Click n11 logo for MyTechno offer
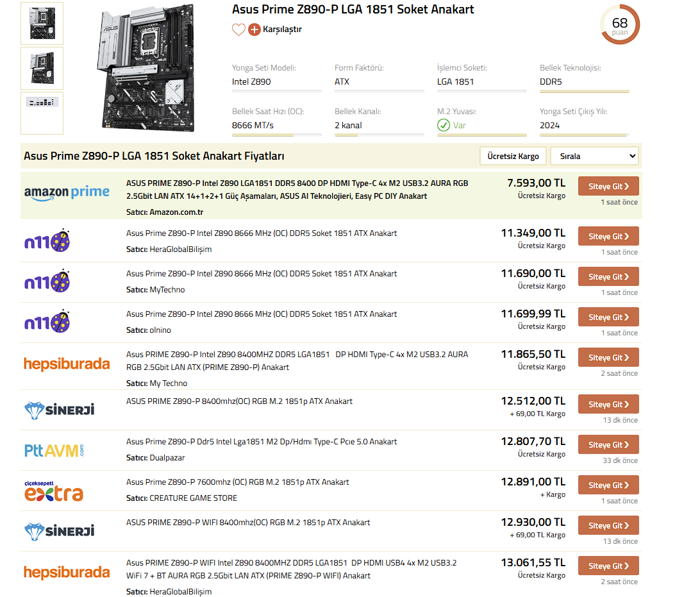Screen dimensions: 700x597 47,281
